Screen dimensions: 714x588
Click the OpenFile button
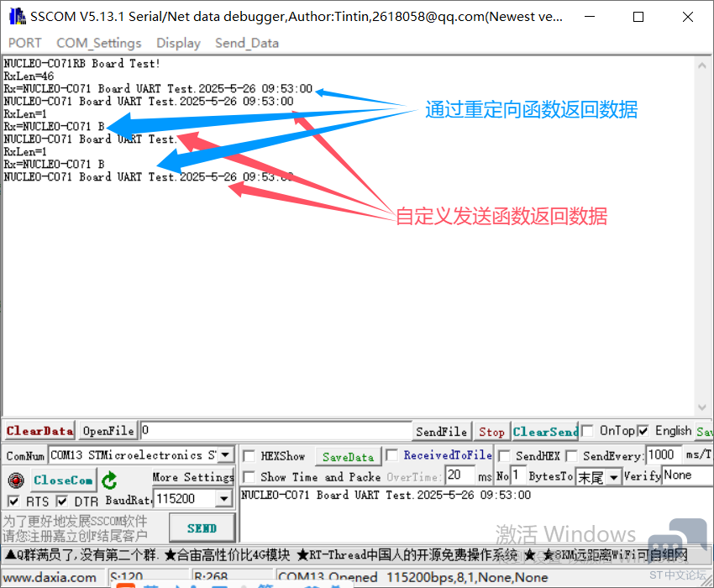108,431
